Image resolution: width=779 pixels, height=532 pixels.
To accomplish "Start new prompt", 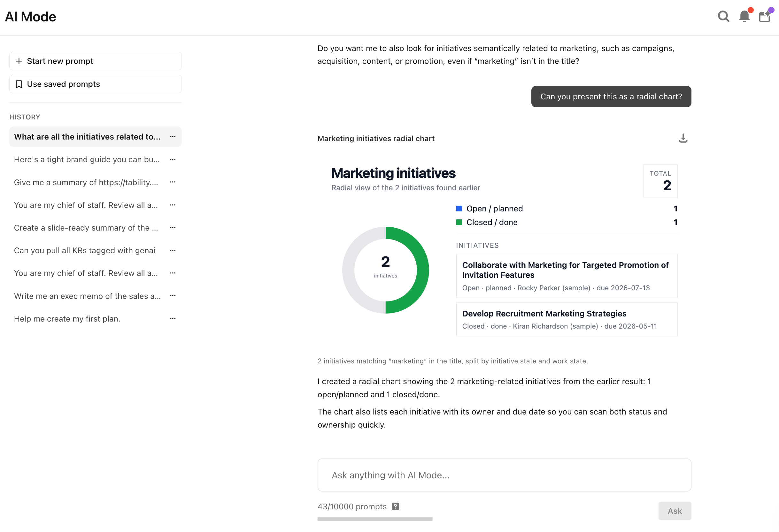I will (x=96, y=61).
